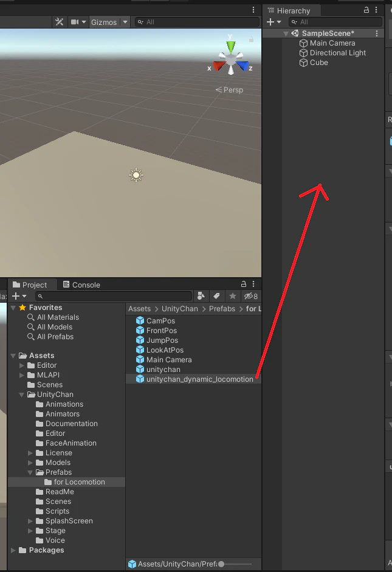Screen dimensions: 392x572
Task: Click the green Y axis gizmo cone
Action: [230, 46]
